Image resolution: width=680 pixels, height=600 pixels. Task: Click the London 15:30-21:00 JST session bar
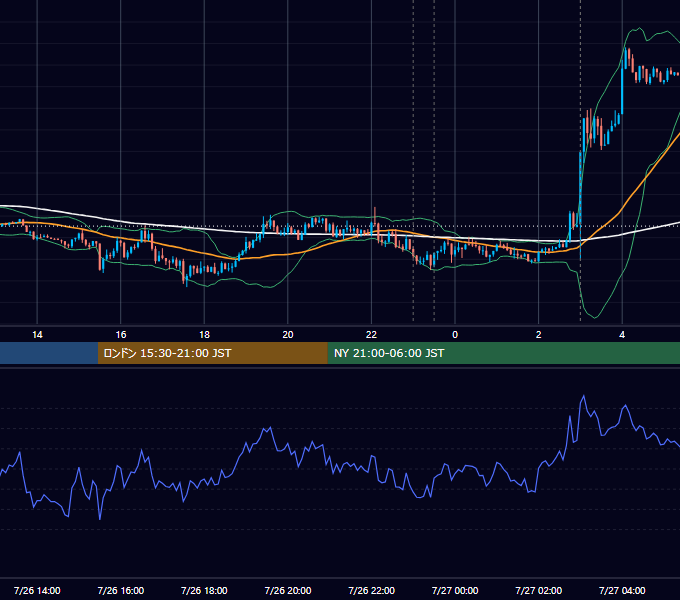212,353
